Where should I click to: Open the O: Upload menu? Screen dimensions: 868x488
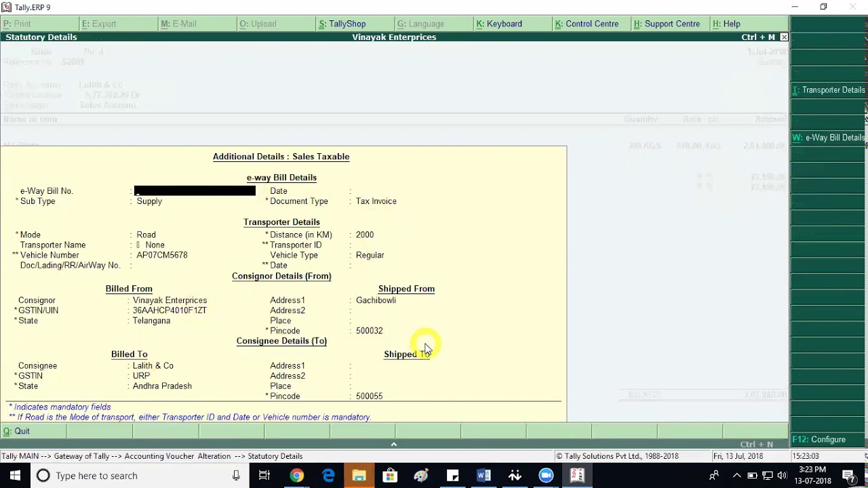(275, 24)
